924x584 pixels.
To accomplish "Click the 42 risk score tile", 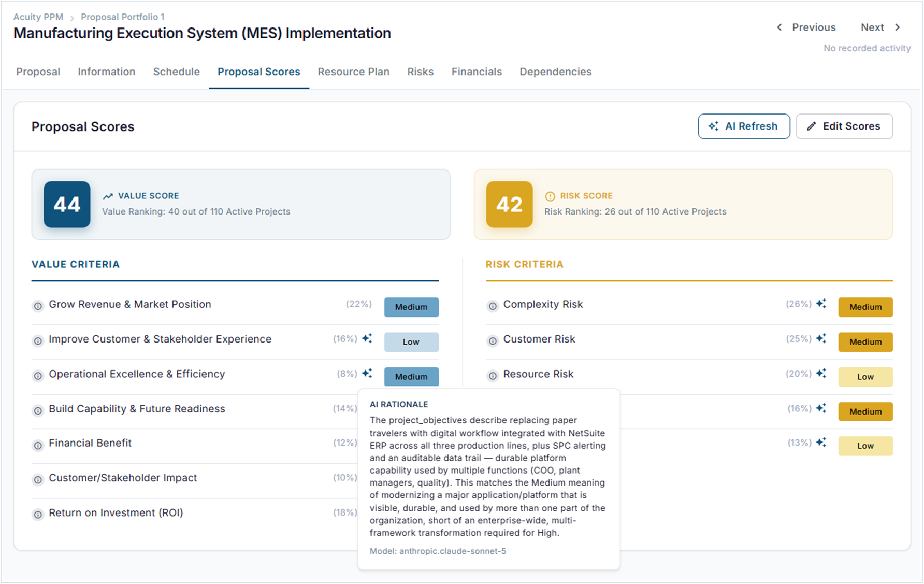I will click(509, 205).
